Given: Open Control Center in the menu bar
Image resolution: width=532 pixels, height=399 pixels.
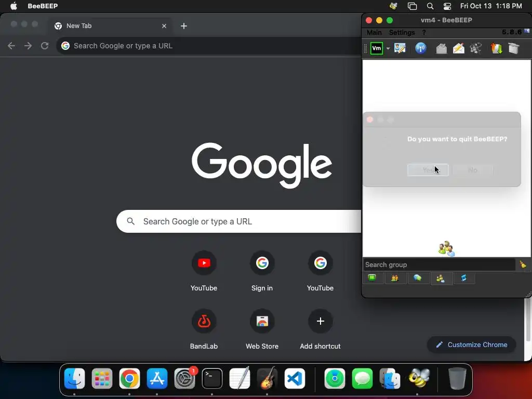Looking at the screenshot, I should [447, 6].
